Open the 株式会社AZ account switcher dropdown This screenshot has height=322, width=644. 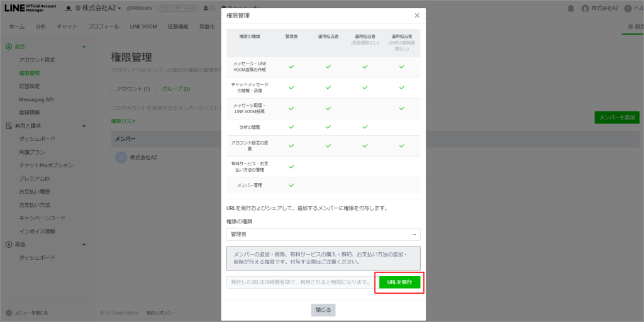[x=101, y=8]
